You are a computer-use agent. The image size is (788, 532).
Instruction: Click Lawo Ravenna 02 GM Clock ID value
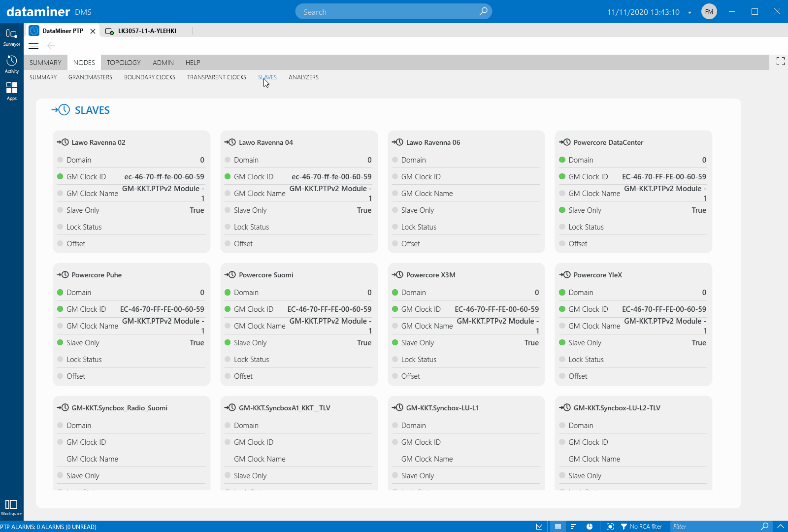[164, 177]
